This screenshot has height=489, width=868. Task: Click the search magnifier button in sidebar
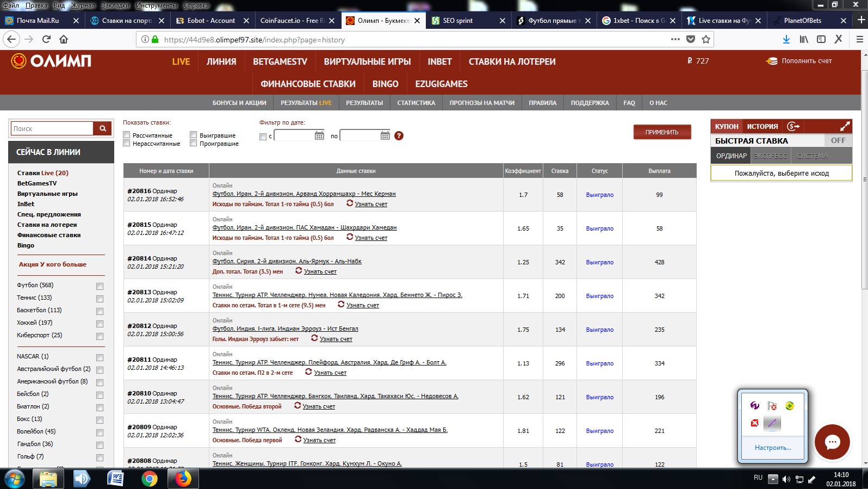coord(103,128)
